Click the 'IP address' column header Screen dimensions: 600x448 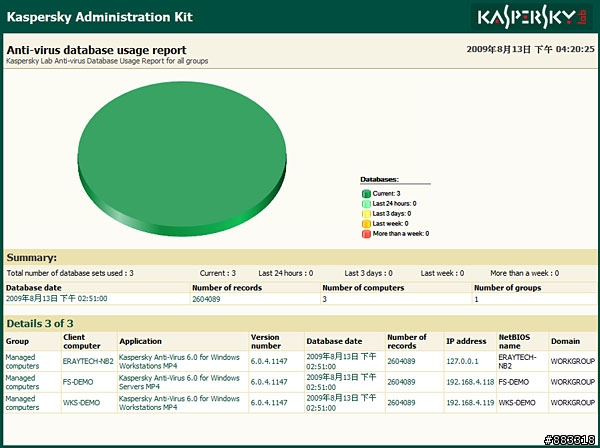(x=466, y=341)
